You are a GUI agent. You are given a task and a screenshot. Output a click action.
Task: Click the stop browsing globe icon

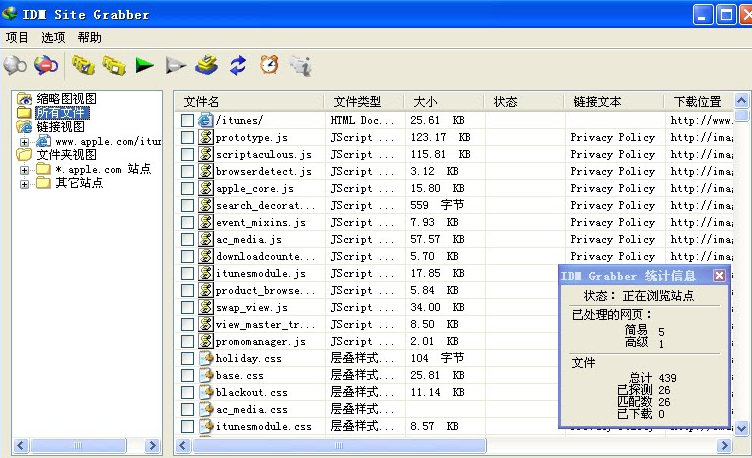pos(46,66)
